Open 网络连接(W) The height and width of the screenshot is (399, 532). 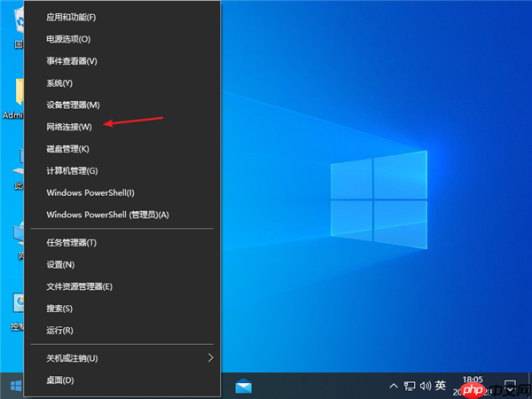tap(122, 127)
